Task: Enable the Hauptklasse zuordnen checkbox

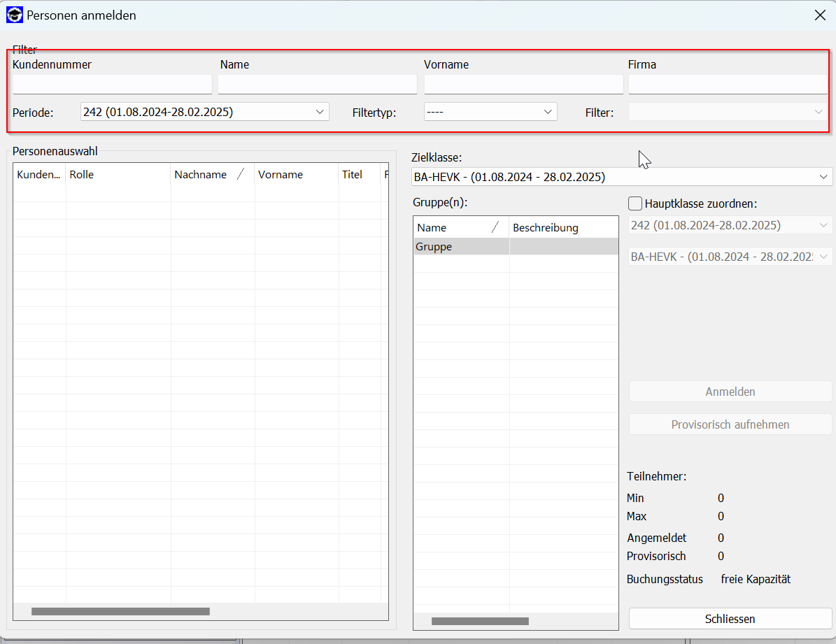Action: (635, 203)
